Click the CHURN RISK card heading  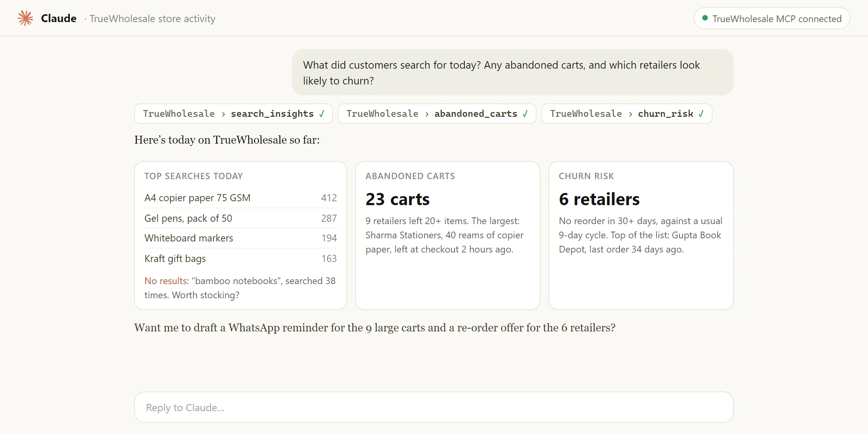586,176
